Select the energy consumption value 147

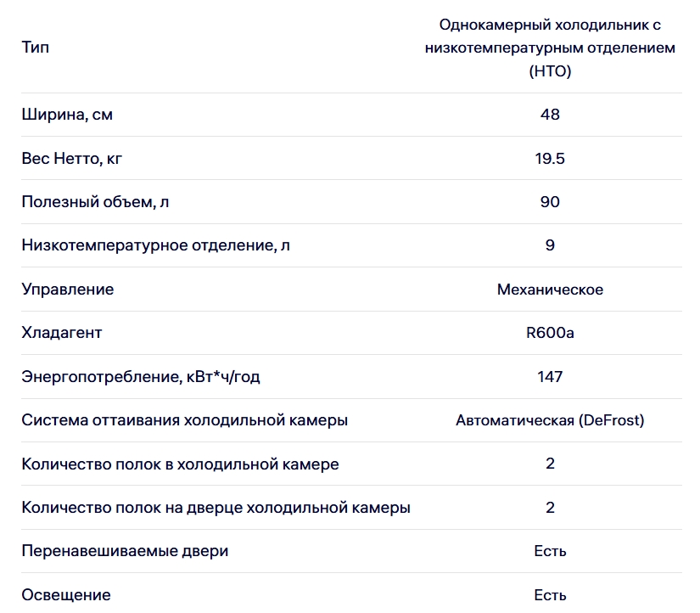click(x=550, y=377)
